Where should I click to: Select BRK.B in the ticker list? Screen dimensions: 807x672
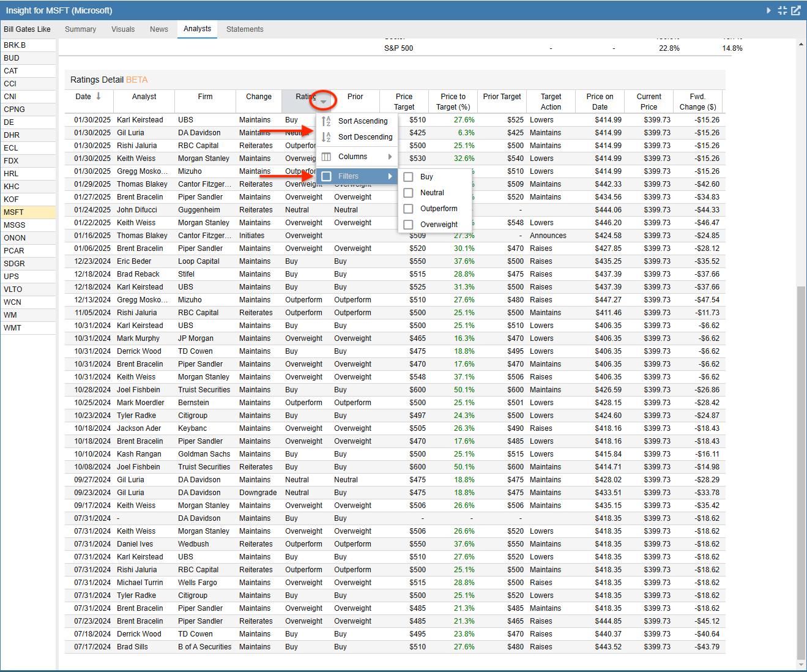[28, 45]
